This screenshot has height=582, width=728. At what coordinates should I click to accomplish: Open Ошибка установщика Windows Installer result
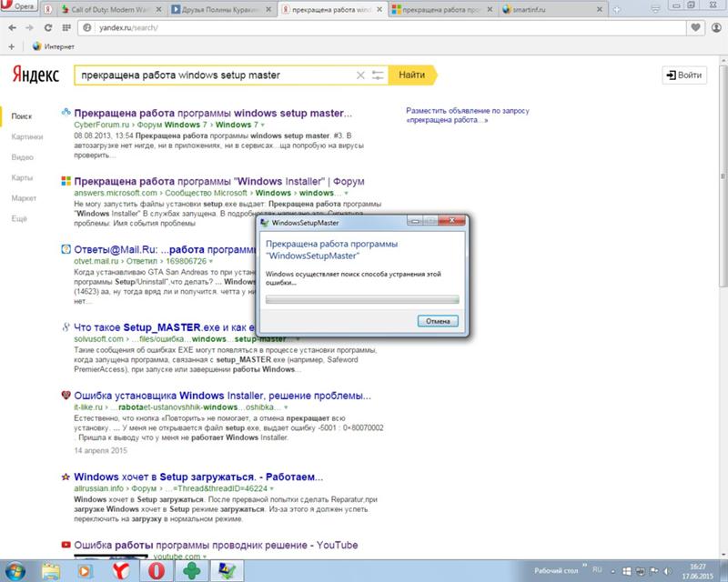222,396
